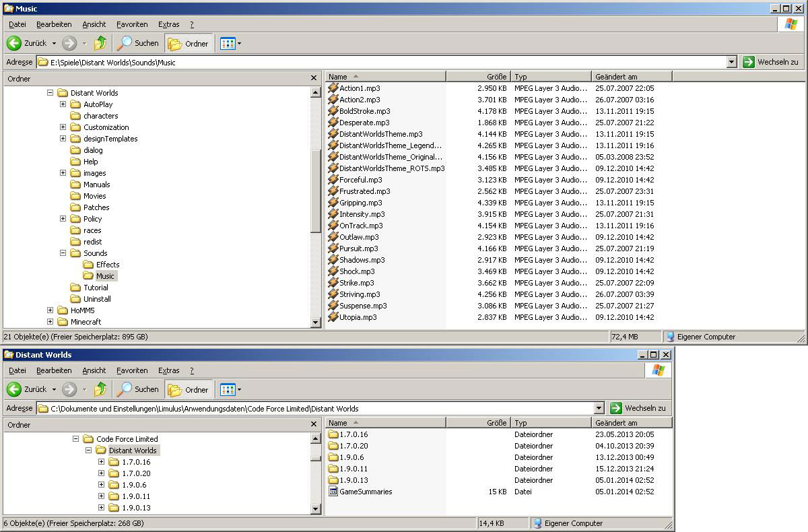Viewport: 808px width, 532px height.
Task: Select the Shadows.mp3 file icon
Action: (x=333, y=260)
